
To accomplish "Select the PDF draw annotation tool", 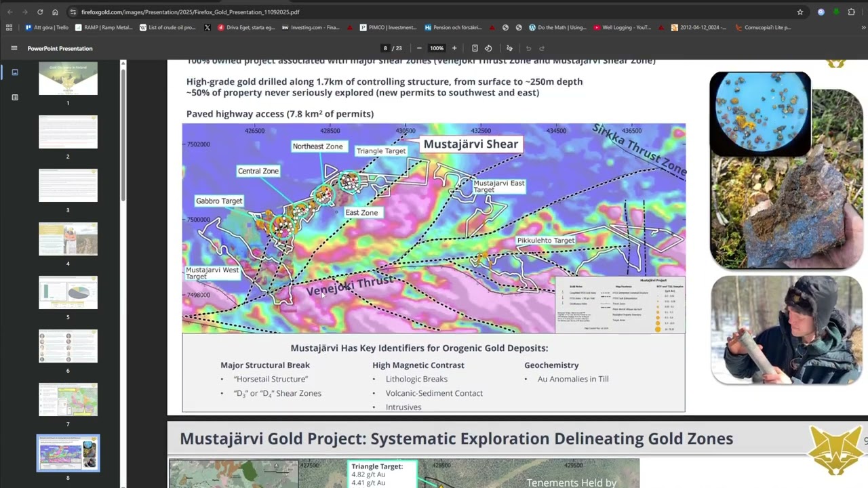I will 509,48.
